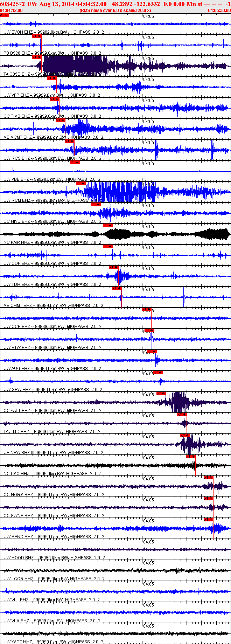Click the end time '04:05:30.00' label
Viewport: 231px width, 644px height.
tap(219, 11)
